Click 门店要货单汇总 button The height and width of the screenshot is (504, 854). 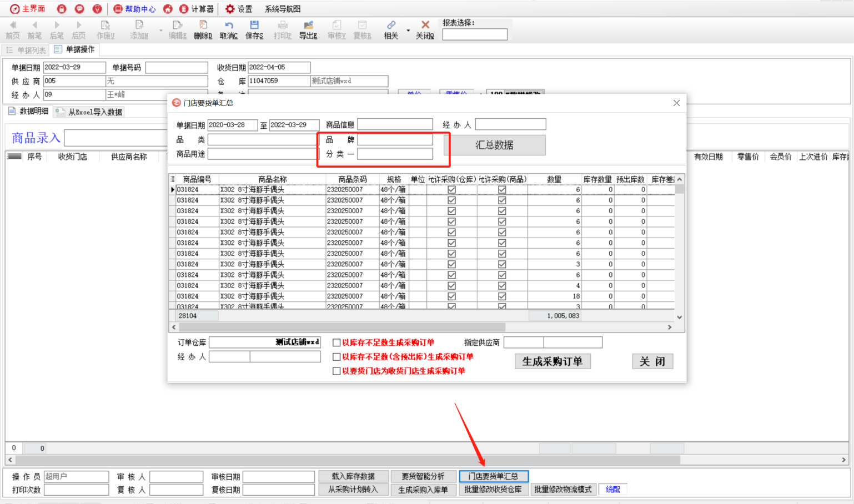[493, 476]
